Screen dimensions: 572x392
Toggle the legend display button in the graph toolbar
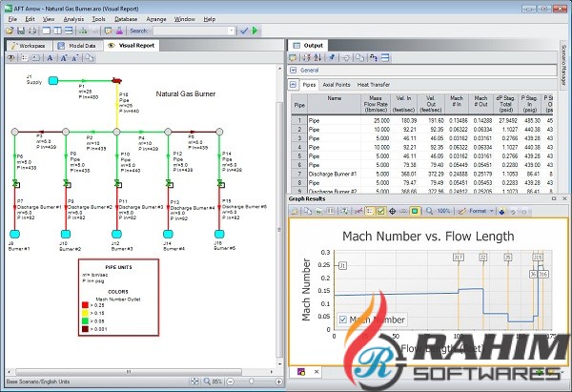point(370,211)
